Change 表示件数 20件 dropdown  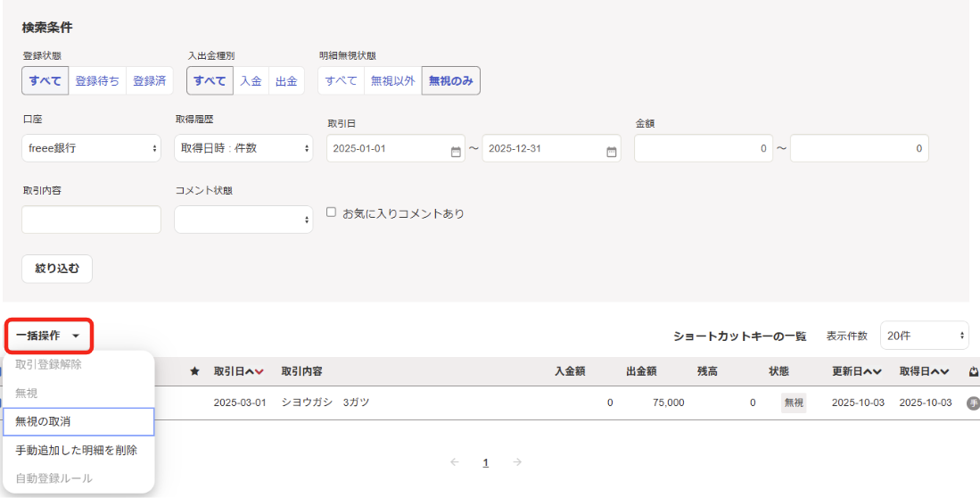coord(924,336)
